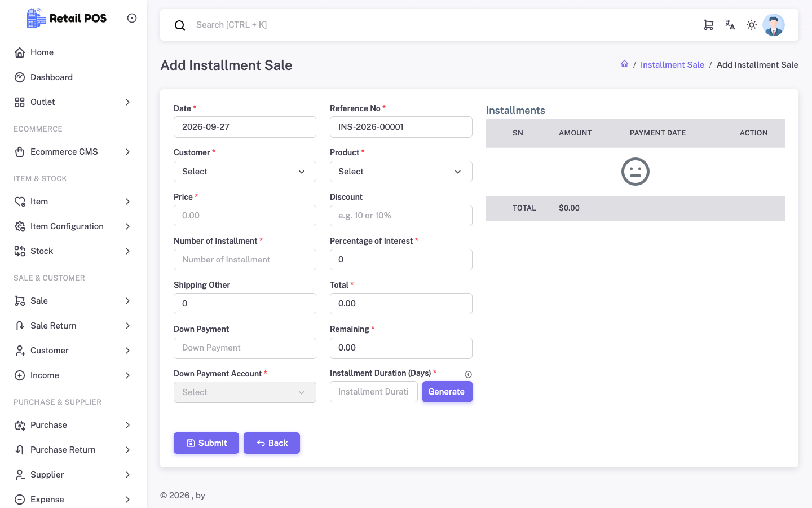Click the Down Payment input field
Screen dimensions: 812x508
click(x=245, y=348)
